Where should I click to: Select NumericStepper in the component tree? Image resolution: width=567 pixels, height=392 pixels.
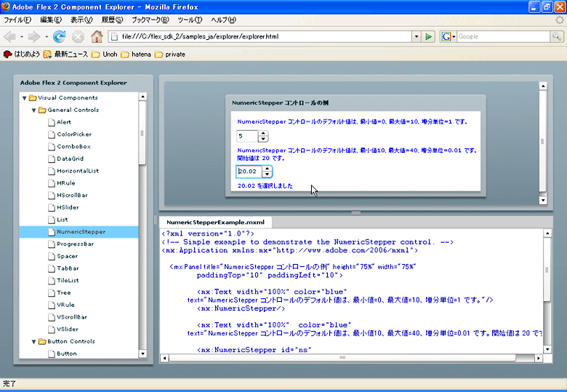coord(79,232)
